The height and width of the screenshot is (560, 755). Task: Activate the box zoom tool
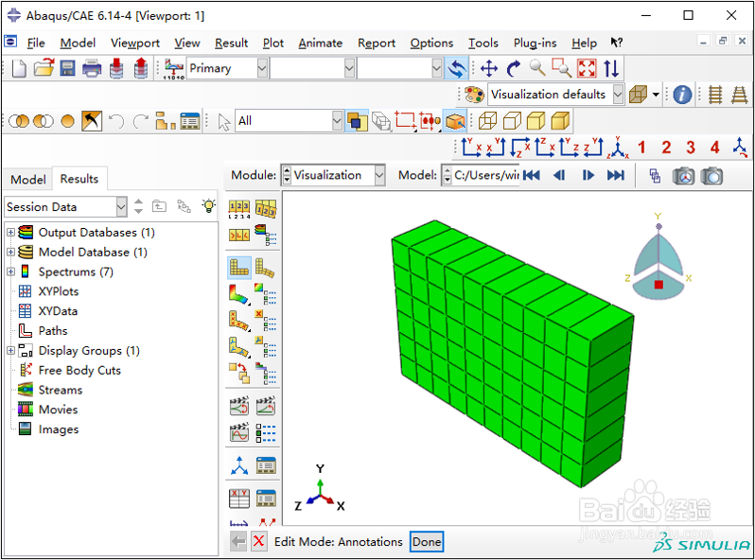point(561,68)
